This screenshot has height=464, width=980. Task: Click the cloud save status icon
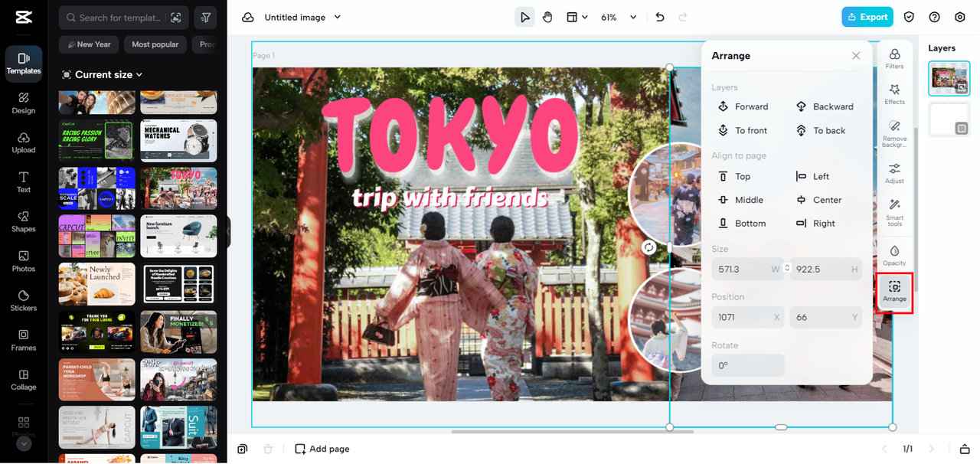248,17
